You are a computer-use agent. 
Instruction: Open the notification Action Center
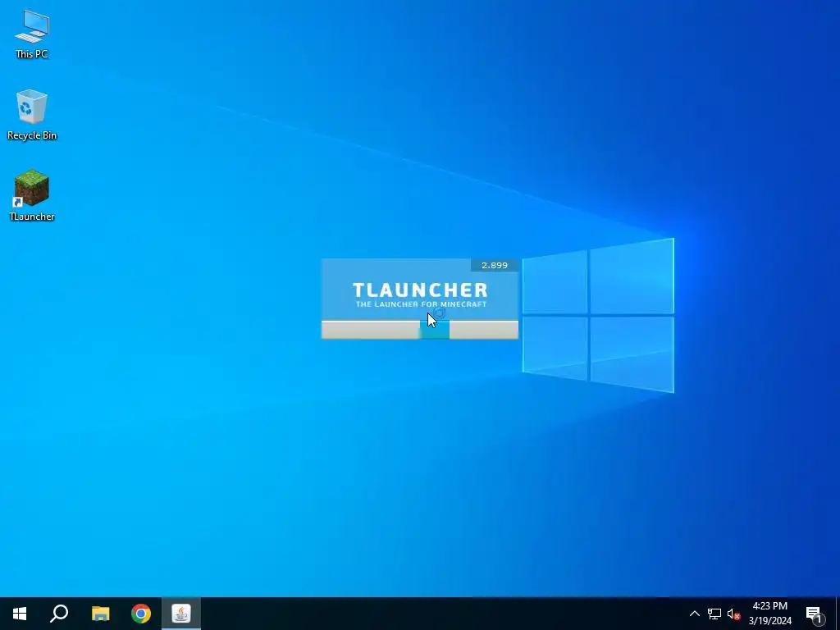coord(815,614)
